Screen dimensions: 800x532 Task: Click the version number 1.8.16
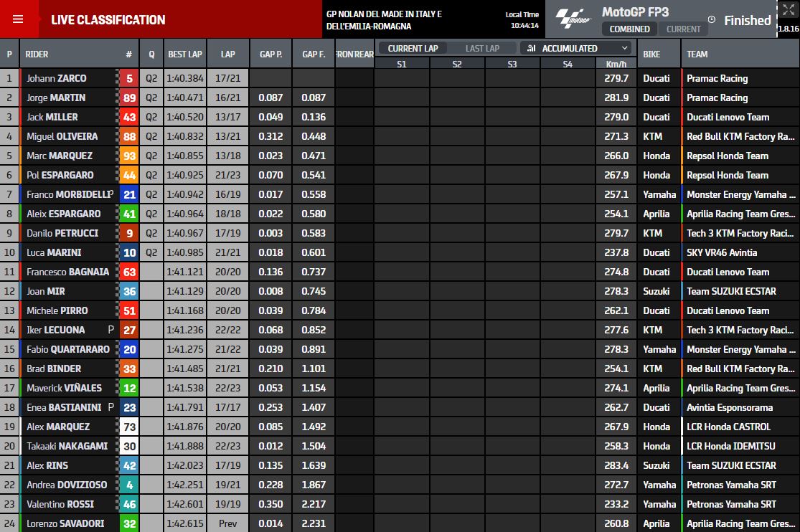pyautogui.click(x=789, y=29)
